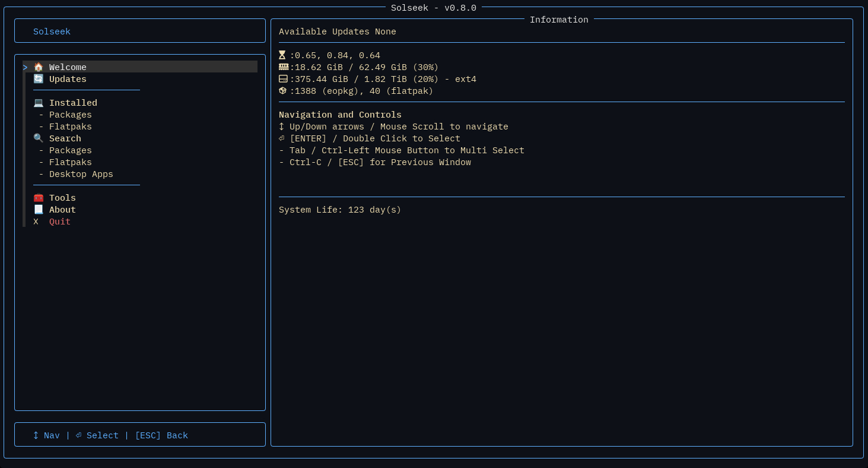Image resolution: width=868 pixels, height=468 pixels.
Task: Open Flatpaks under Installed
Action: point(70,127)
